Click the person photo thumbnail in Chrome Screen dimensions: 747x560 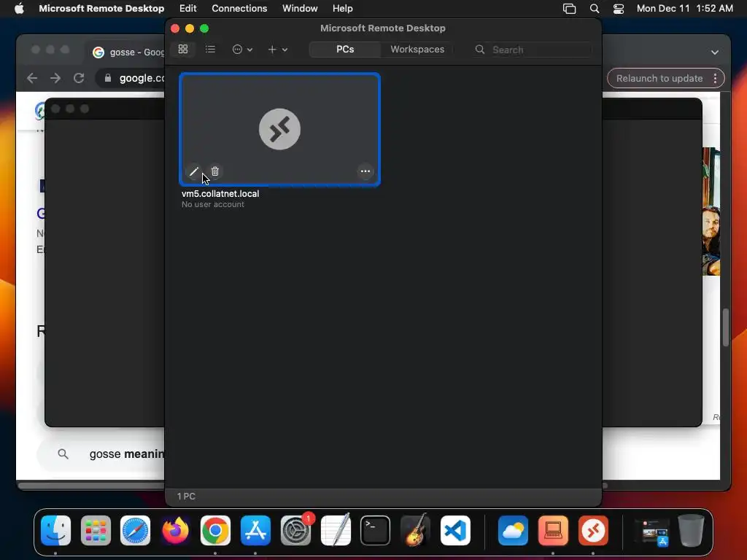point(711,211)
